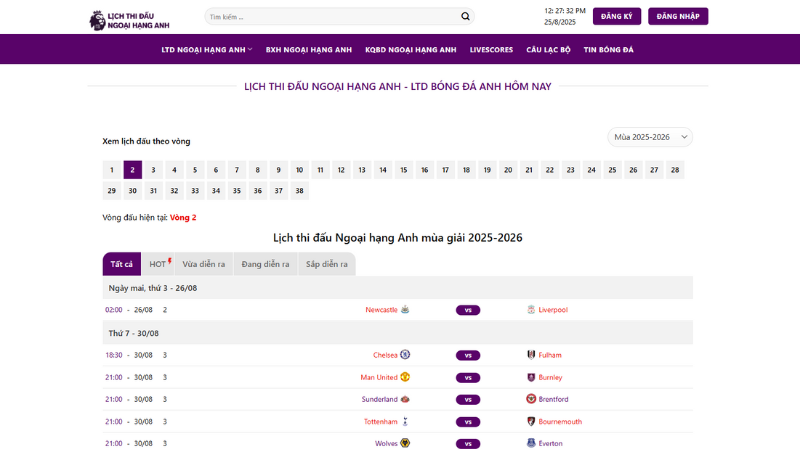
Task: Click the Bournemouth club crest
Action: [531, 421]
